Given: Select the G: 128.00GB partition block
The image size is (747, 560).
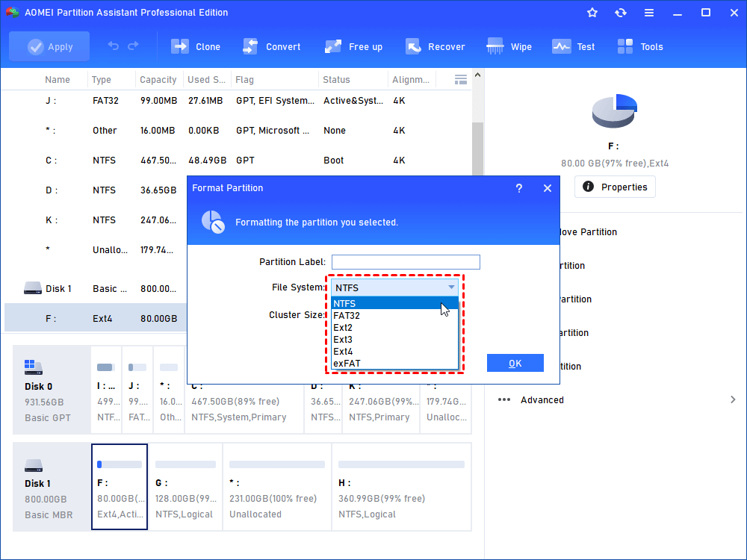Looking at the screenshot, I should (185, 487).
